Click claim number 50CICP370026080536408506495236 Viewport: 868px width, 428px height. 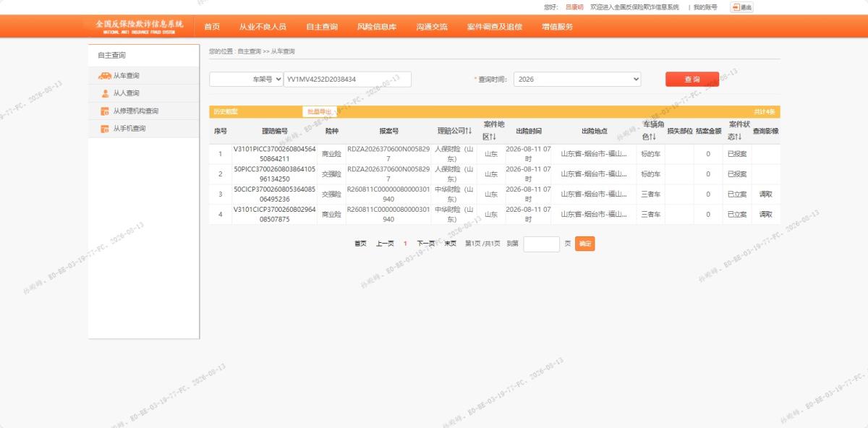pos(274,194)
